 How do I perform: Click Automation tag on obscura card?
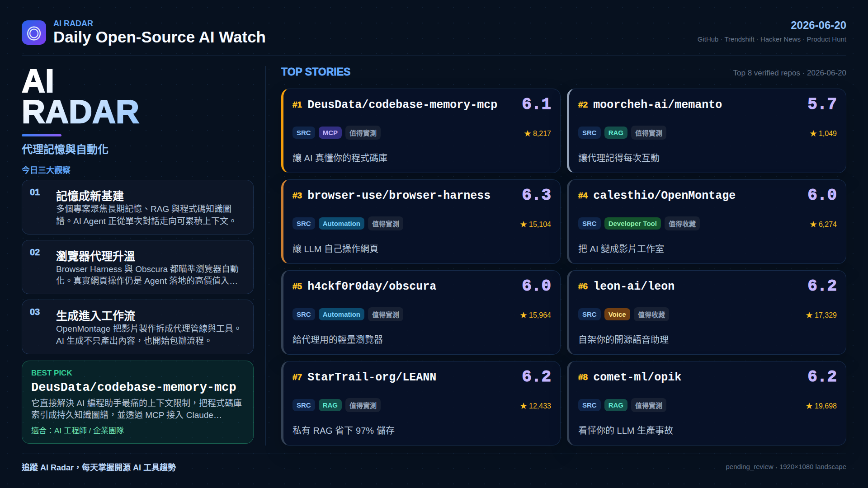coord(341,314)
